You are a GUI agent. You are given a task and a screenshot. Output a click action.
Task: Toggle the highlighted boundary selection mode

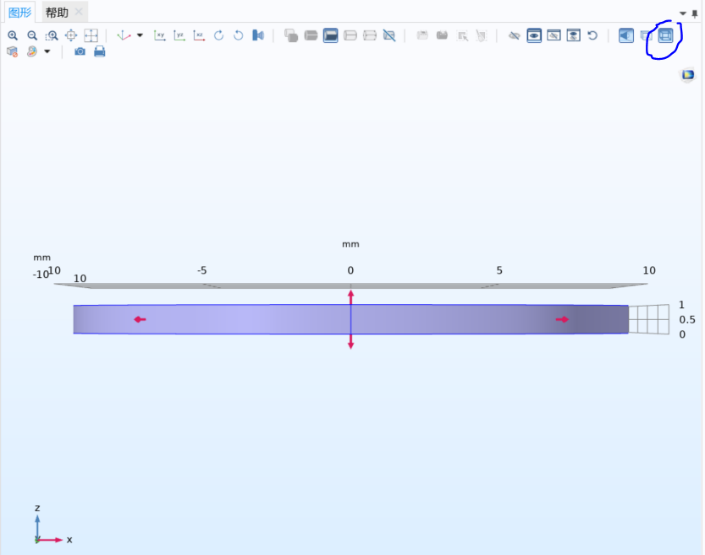click(x=330, y=36)
